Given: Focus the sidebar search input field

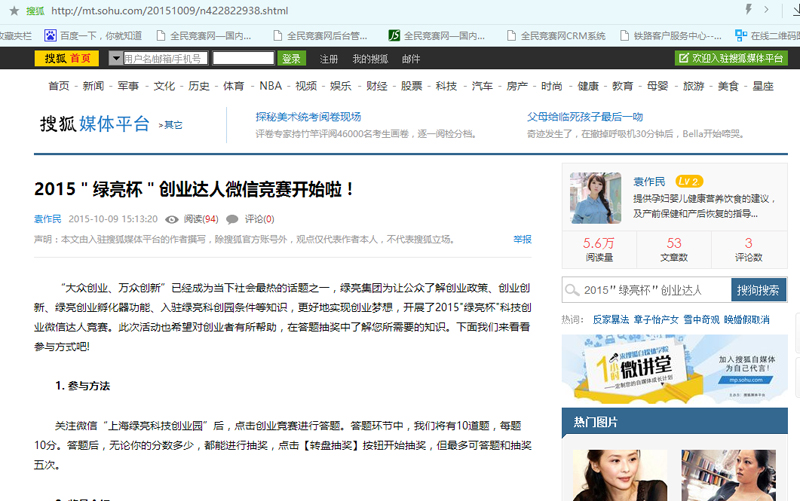Looking at the screenshot, I should click(647, 290).
